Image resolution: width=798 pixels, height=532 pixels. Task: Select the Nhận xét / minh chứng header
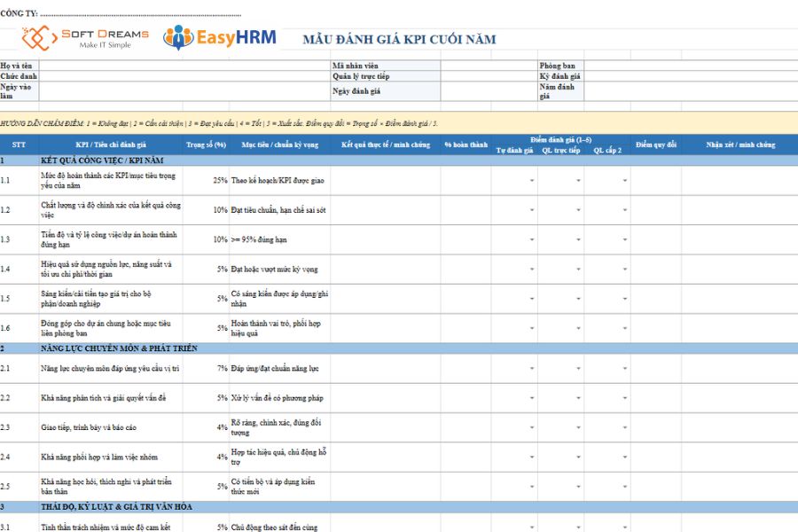click(x=740, y=145)
